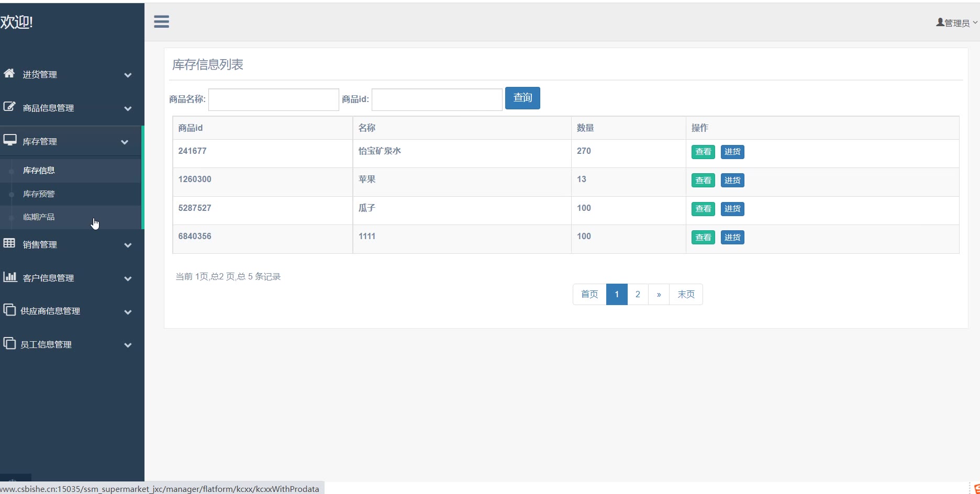Click the 库存信息列表 heading
Viewport: 980px width, 494px height.
(x=208, y=64)
